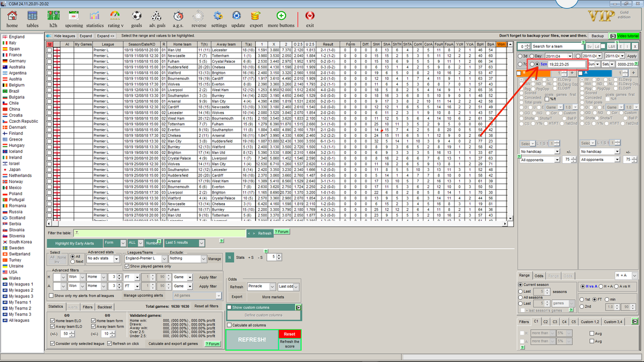Enable Show custom columns checkbox
Viewport: 644px width, 362px height.
(x=229, y=307)
